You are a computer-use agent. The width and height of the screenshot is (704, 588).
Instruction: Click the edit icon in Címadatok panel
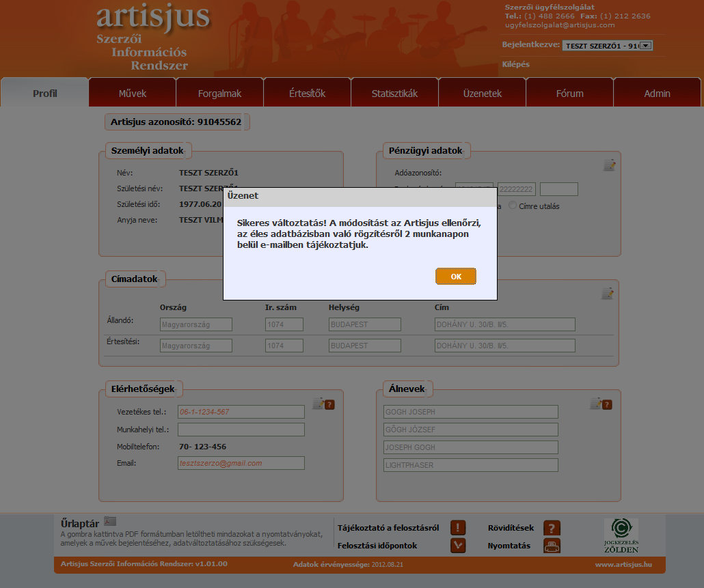tap(608, 294)
